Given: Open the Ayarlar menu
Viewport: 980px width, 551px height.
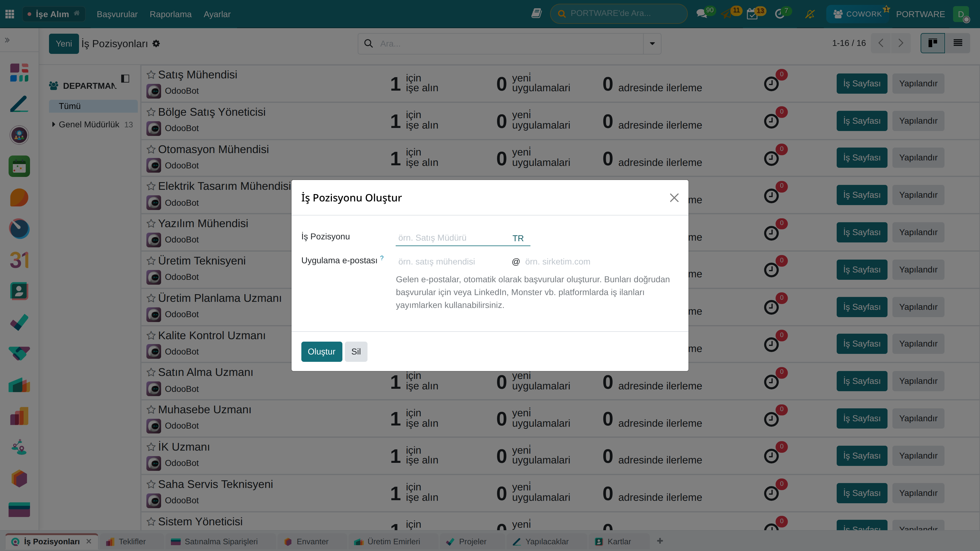Looking at the screenshot, I should pos(217,14).
